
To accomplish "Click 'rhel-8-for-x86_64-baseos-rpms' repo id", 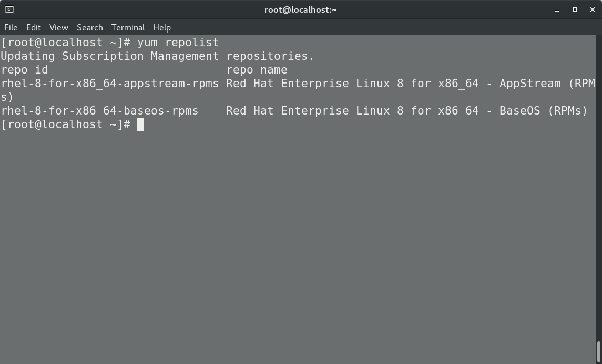I will click(x=99, y=111).
